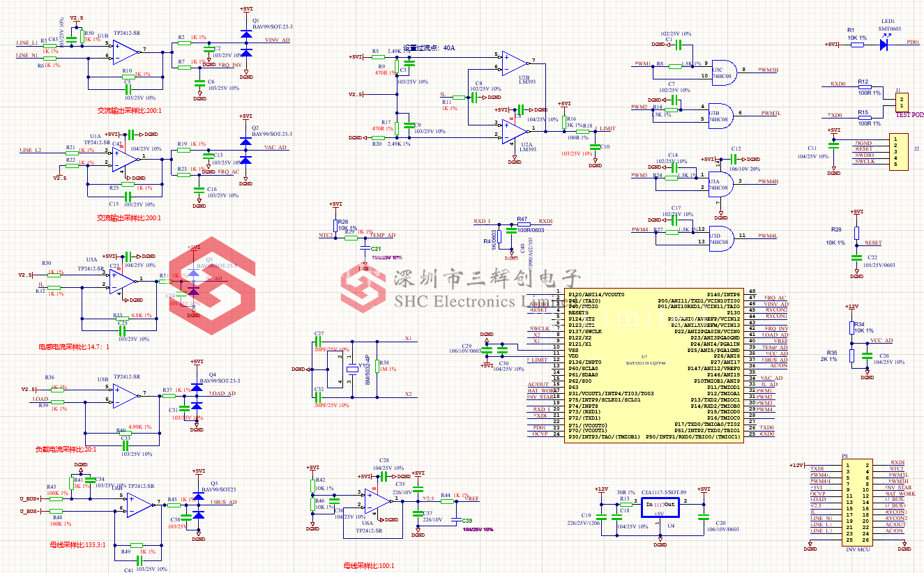Click the PWM3H net label at U3C output
The height and width of the screenshot is (573, 924).
pos(768,70)
